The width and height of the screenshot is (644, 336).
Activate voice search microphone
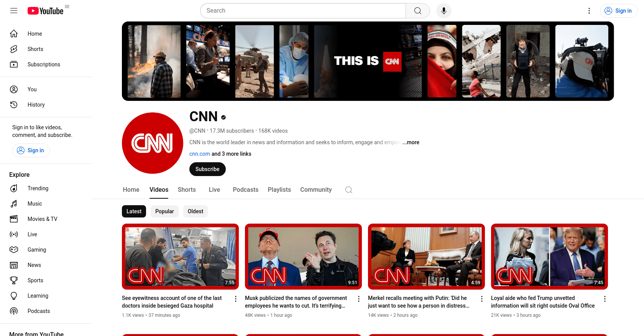[x=444, y=11]
